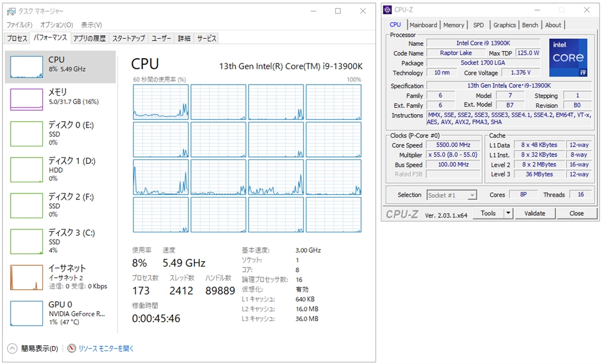The width and height of the screenshot is (602, 364).
Task: Click the Package Socket 1700 LGA field
Action: point(483,62)
